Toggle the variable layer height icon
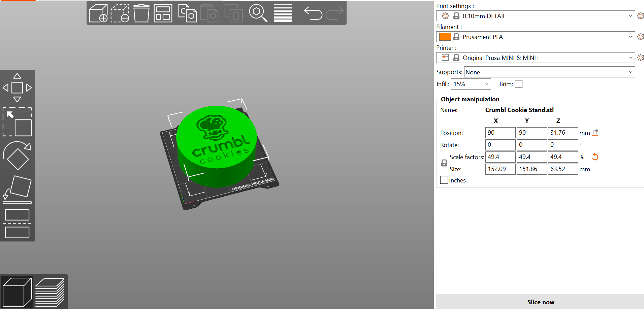This screenshot has height=309, width=644. (283, 13)
